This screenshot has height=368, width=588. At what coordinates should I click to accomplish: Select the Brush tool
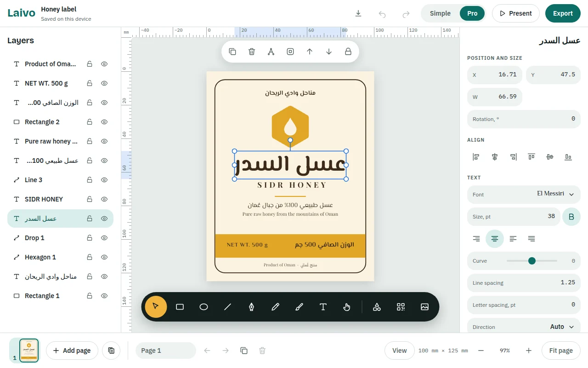click(x=300, y=307)
